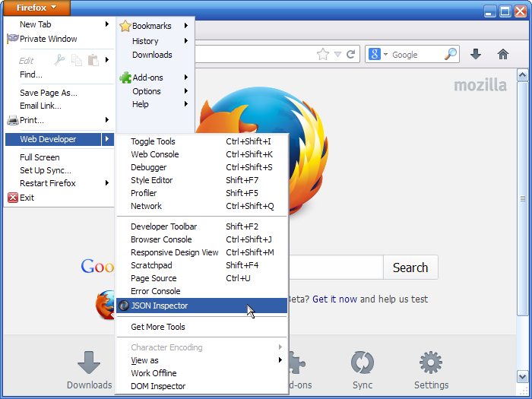532x399 pixels.
Task: Click the Paste clipboard icon
Action: [93, 60]
